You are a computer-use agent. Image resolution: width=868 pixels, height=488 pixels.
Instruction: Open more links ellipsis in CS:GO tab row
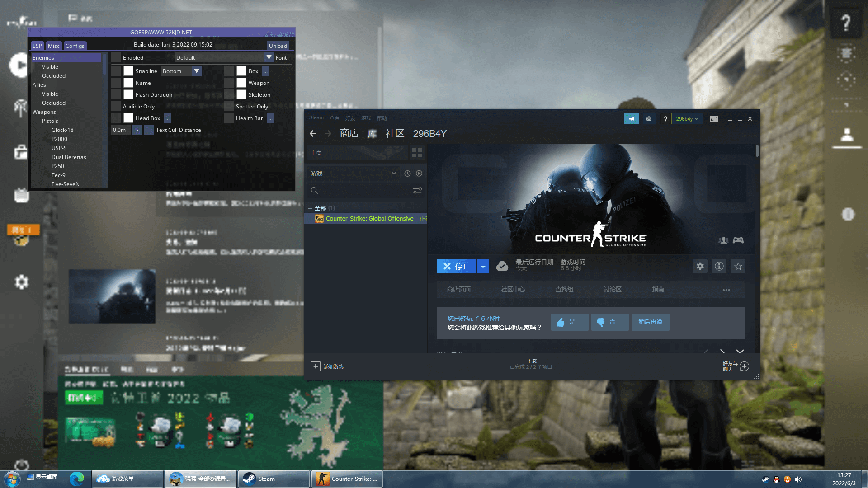(726, 290)
